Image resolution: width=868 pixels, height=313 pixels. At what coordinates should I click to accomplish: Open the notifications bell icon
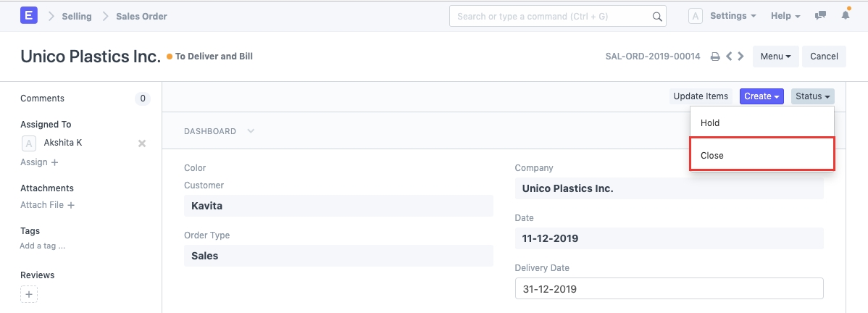click(x=846, y=15)
